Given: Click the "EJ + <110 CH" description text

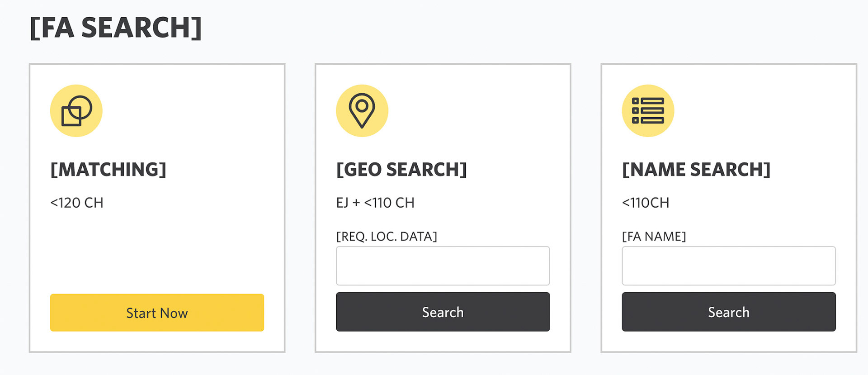Looking at the screenshot, I should click(x=375, y=203).
